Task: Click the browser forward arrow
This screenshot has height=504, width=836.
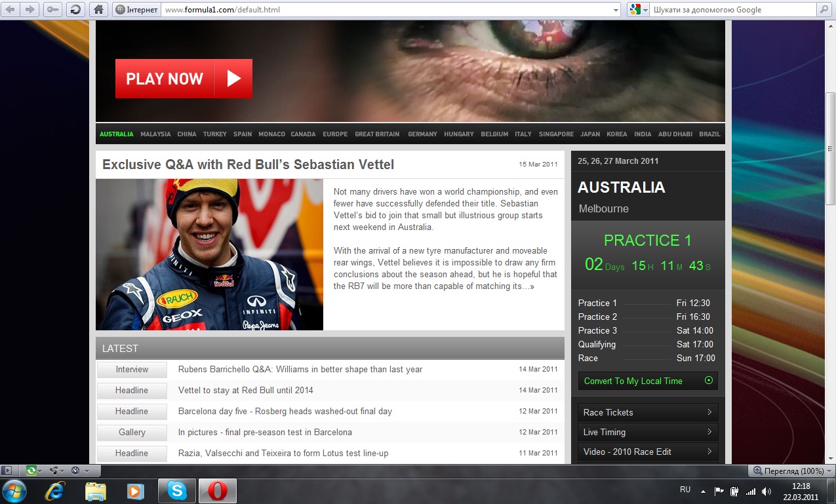Action: coord(30,9)
